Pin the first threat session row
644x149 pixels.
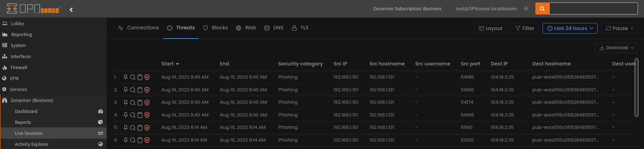(x=125, y=77)
